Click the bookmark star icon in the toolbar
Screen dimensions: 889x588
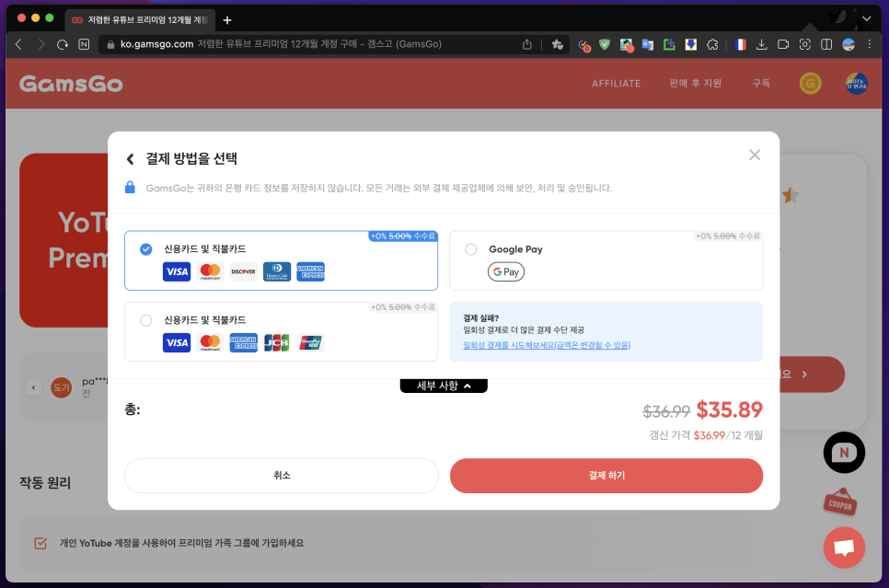pyautogui.click(x=558, y=44)
